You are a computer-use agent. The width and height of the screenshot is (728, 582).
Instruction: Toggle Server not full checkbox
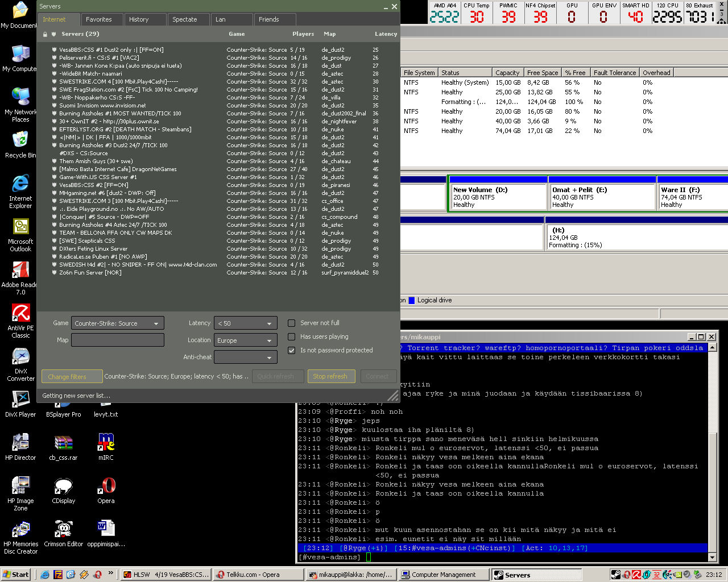pyautogui.click(x=292, y=323)
